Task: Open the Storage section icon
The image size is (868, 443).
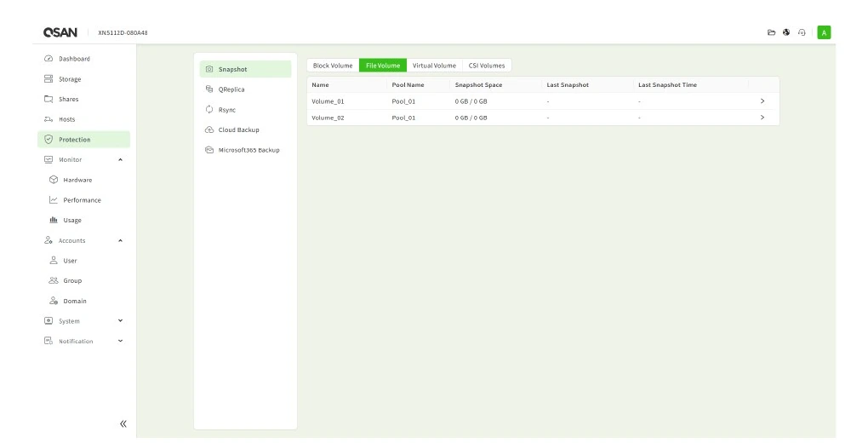Action: [x=49, y=79]
